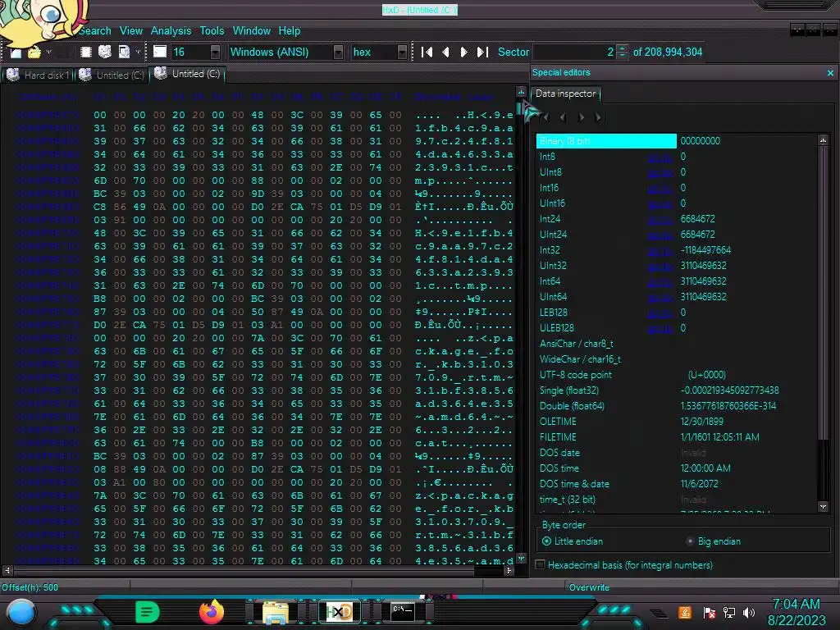Close the Special editors panel
The image size is (840, 630).
coord(830,73)
